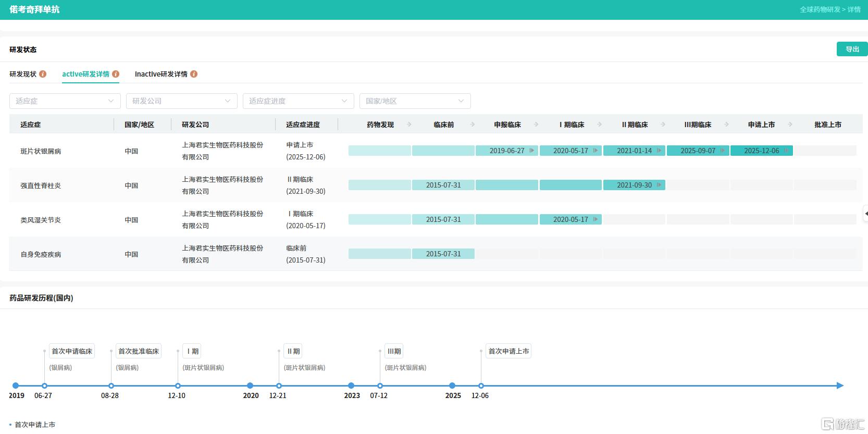Image resolution: width=868 pixels, height=434 pixels.
Task: Click the 适应症进度 column header
Action: 303,125
